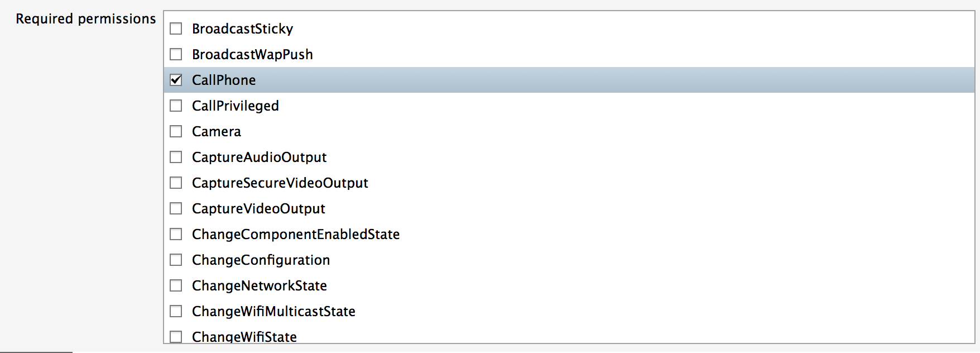The height and width of the screenshot is (353, 980).
Task: Select ChangeNetworkState list entry text
Action: [259, 285]
